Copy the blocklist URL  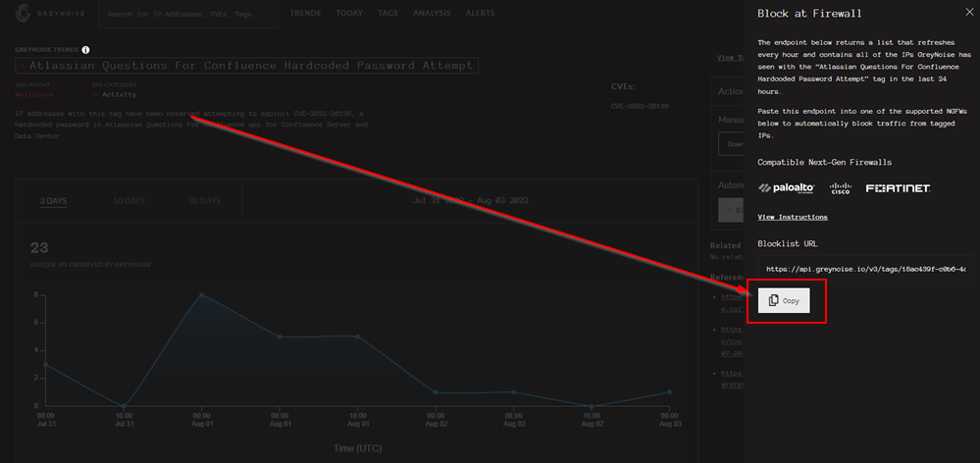(784, 300)
